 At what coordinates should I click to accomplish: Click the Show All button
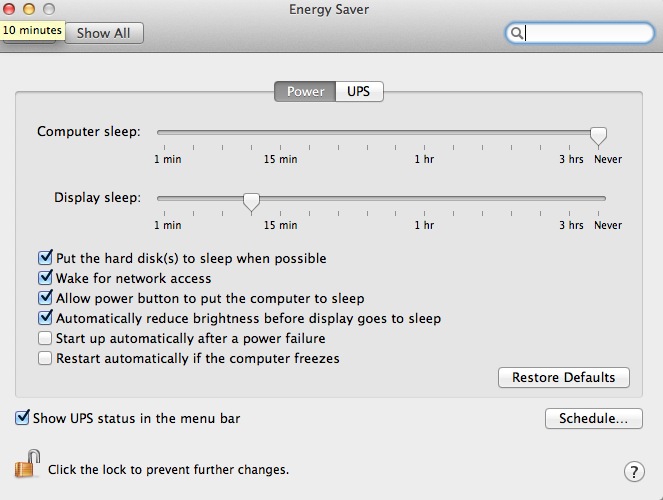click(104, 33)
